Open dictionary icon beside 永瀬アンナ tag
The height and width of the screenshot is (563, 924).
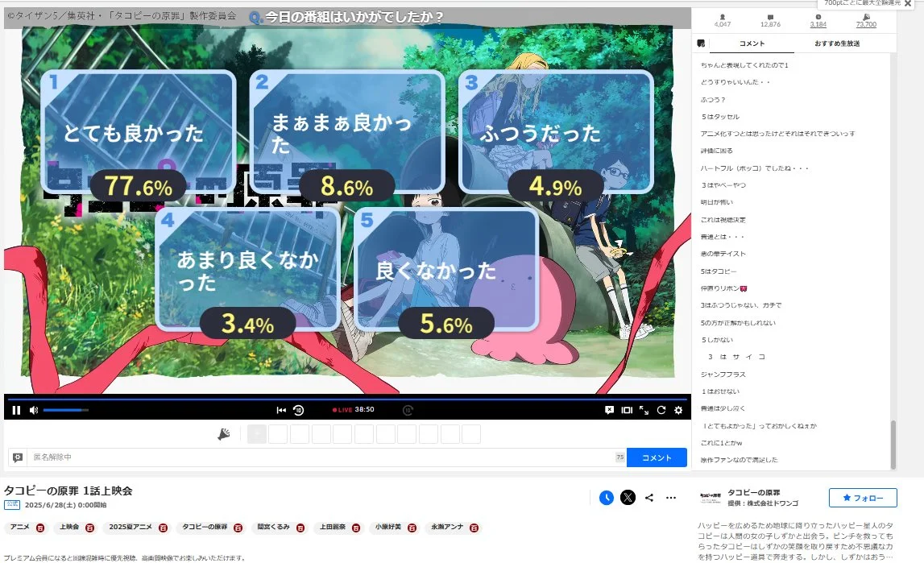click(474, 528)
